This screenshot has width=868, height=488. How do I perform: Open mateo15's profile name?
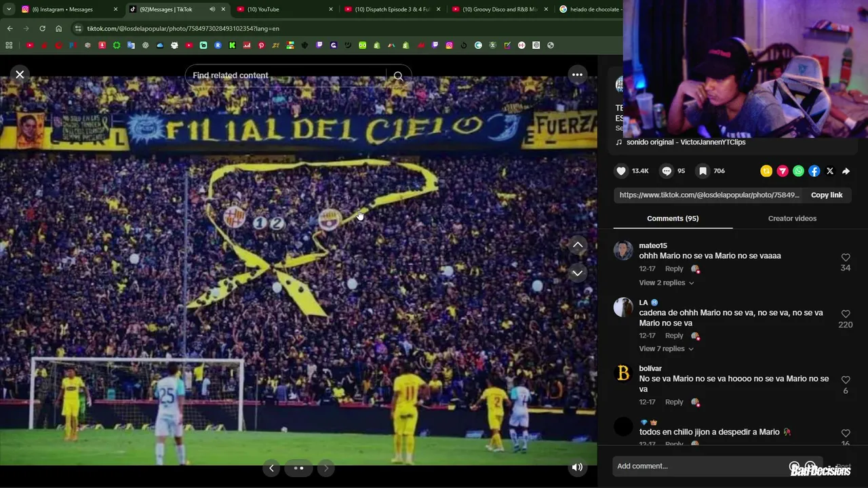[x=653, y=245]
